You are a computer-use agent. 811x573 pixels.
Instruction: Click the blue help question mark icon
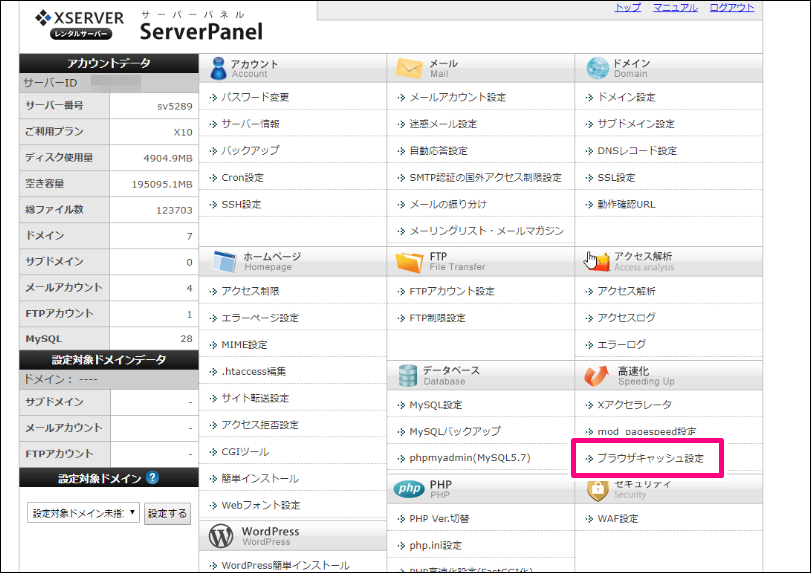152,477
